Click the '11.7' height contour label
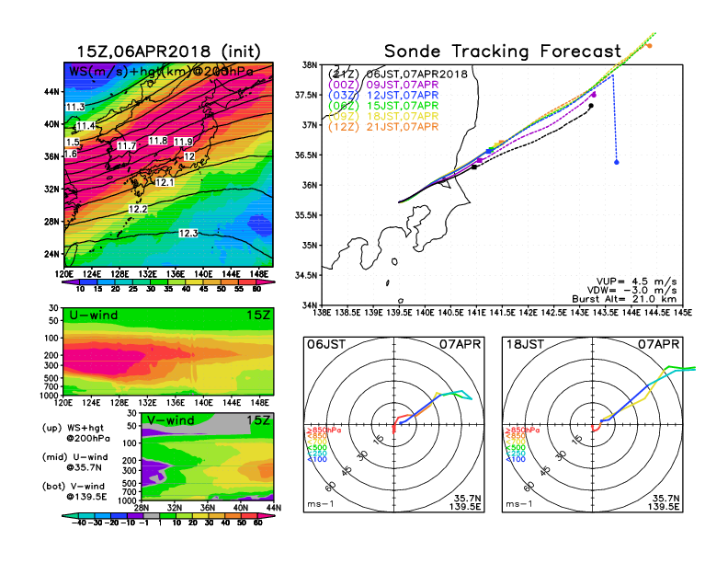Viewport: 728px width, 563px height. pos(126,146)
